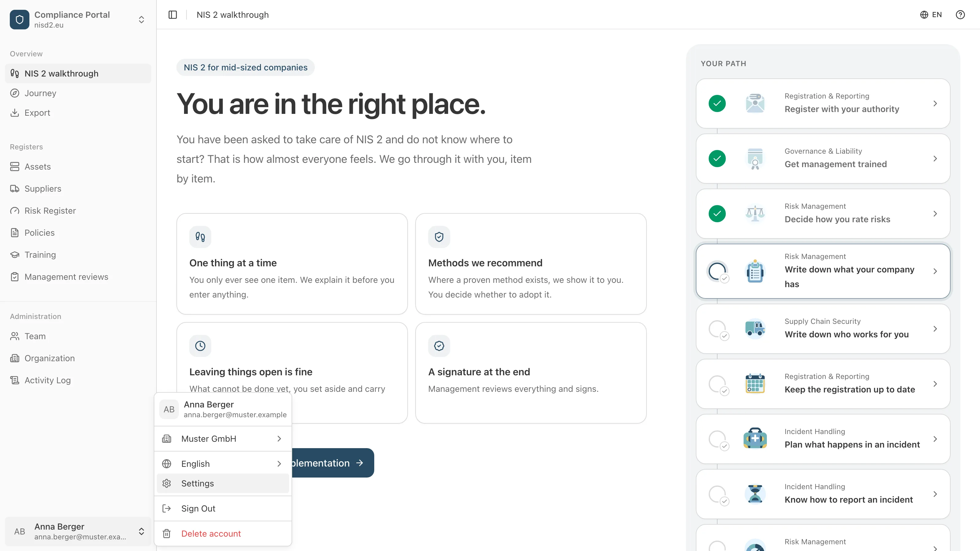
Task: Go to Suppliers register
Action: pos(78,189)
